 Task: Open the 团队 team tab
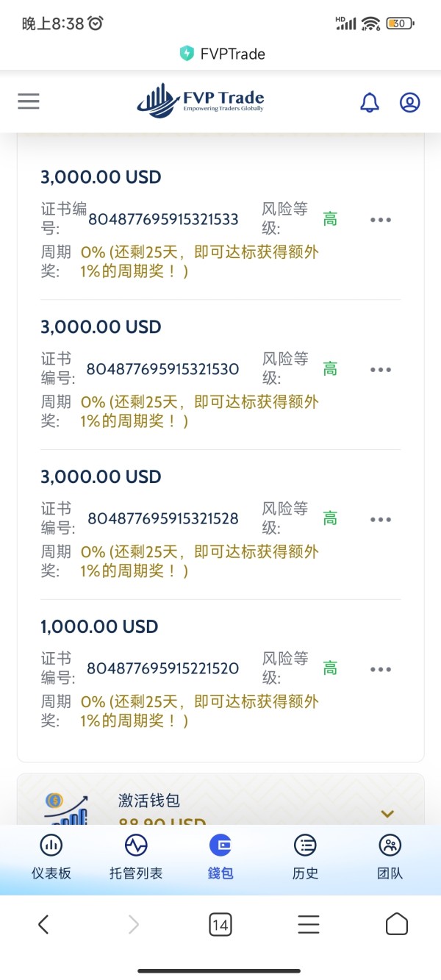tap(390, 856)
